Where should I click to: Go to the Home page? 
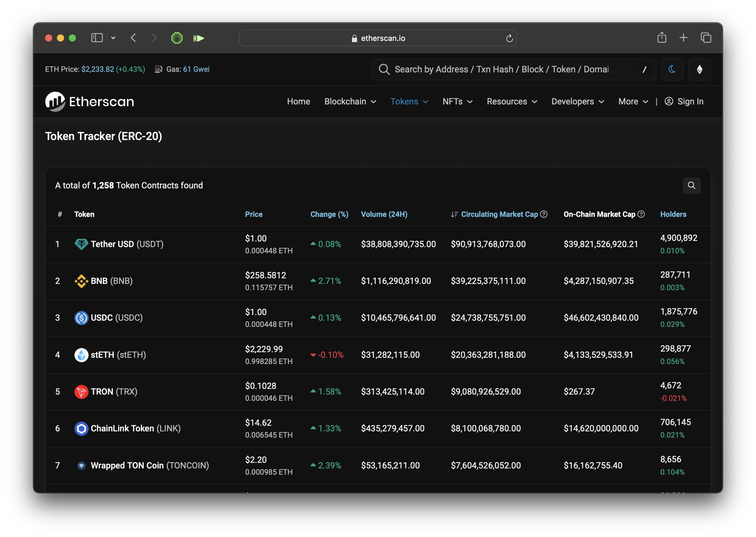298,101
